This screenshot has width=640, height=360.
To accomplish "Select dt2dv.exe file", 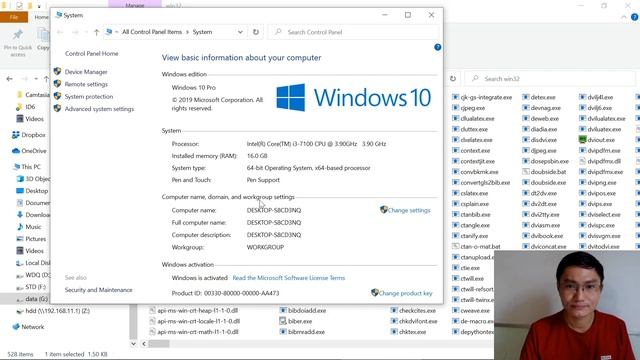I will [540, 193].
